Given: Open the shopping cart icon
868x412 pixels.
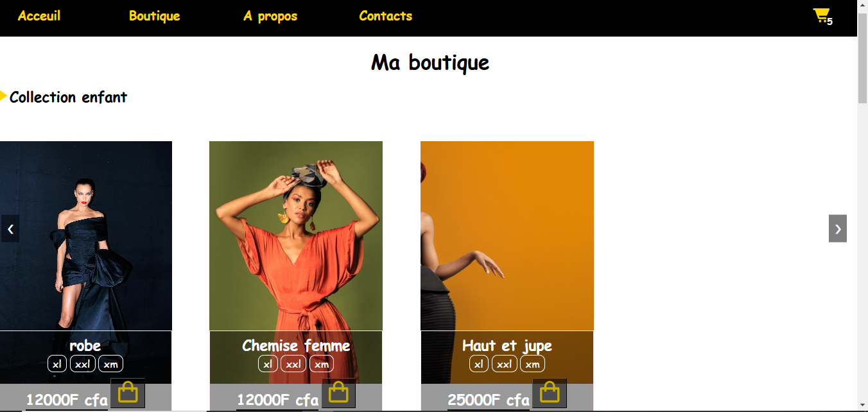Looking at the screenshot, I should pyautogui.click(x=822, y=16).
